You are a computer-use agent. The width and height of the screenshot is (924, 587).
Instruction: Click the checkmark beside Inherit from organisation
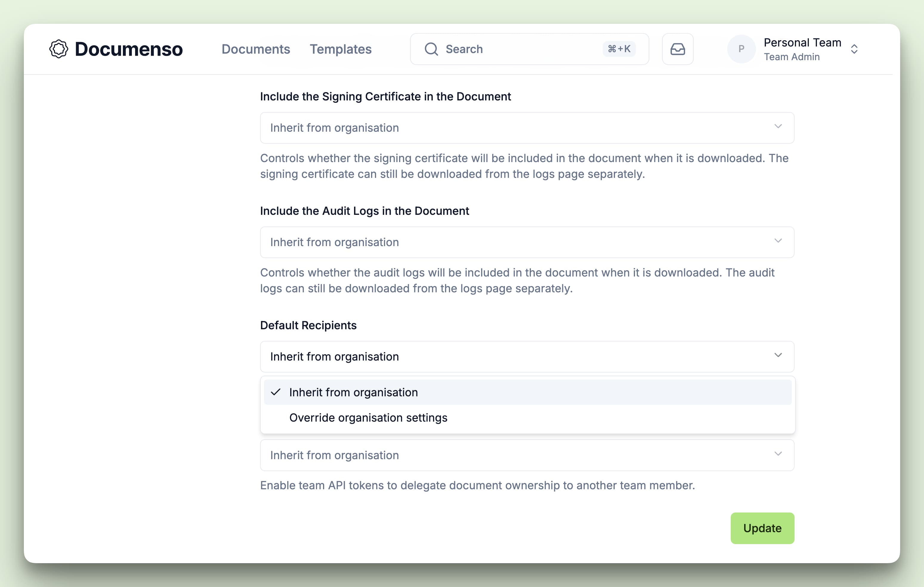tap(276, 392)
